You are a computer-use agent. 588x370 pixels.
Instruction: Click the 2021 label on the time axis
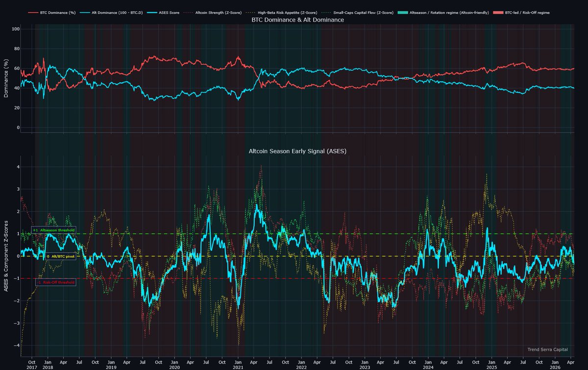238,367
